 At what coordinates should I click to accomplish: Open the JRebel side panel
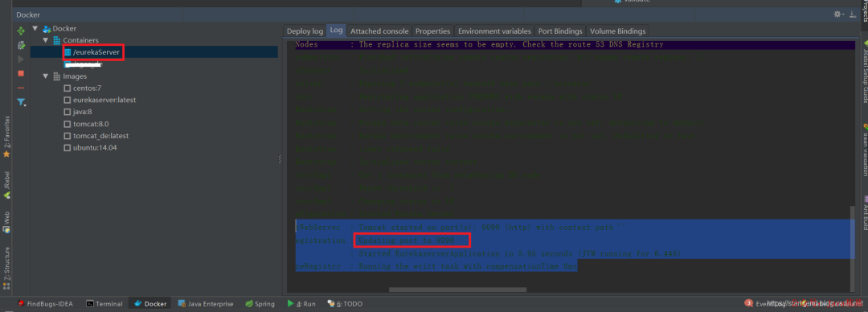pyautogui.click(x=6, y=185)
